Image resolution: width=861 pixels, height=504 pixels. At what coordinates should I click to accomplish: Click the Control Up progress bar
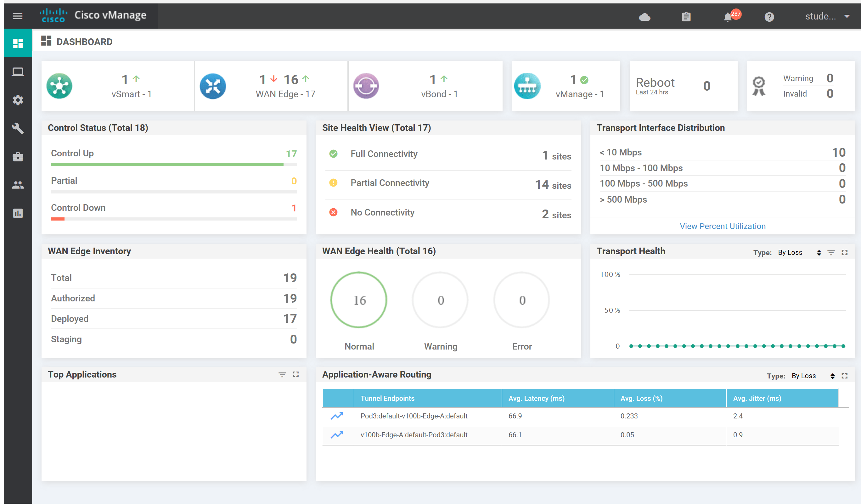(167, 165)
